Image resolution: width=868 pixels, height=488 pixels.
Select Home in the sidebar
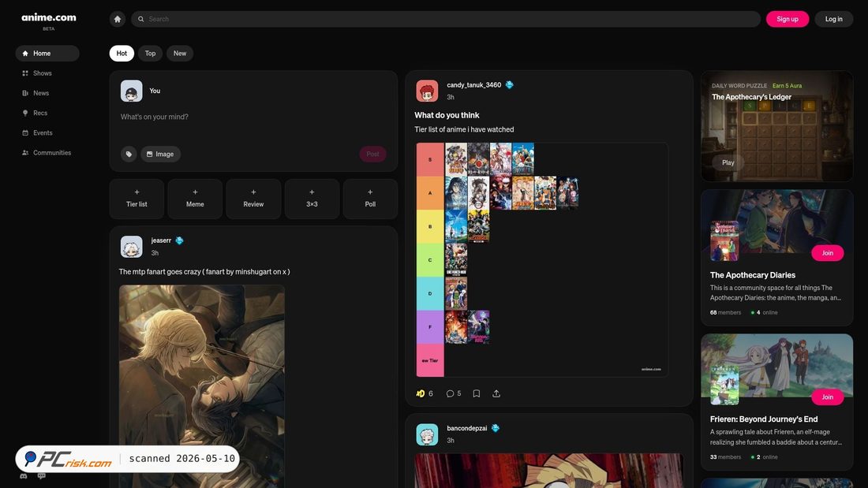click(x=47, y=53)
